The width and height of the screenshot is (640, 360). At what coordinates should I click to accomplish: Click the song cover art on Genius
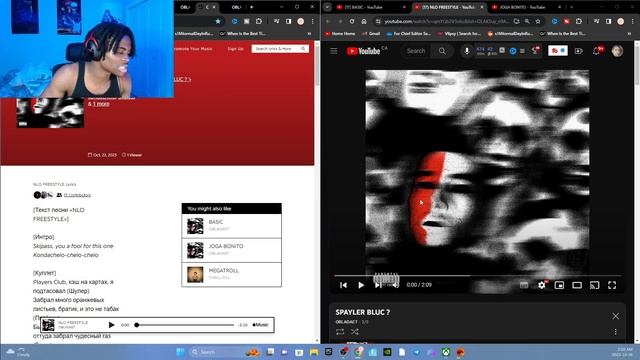(x=50, y=113)
